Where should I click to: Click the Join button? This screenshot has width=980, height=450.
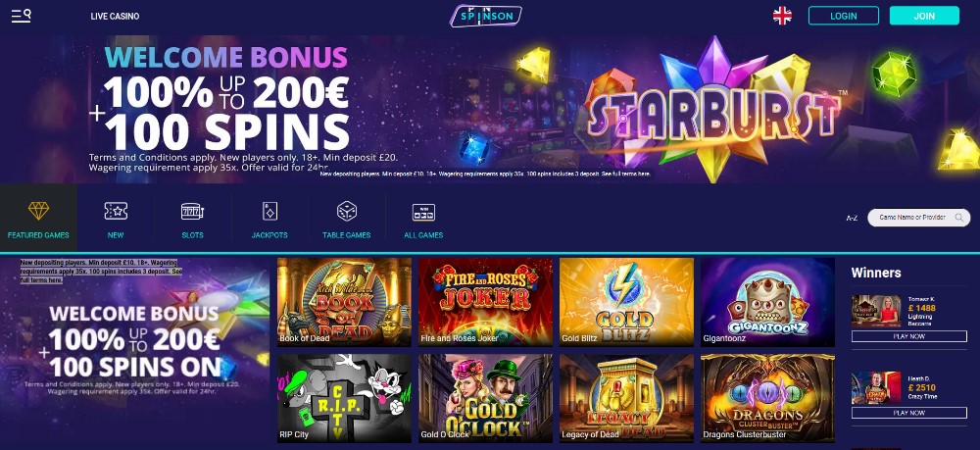pos(924,16)
